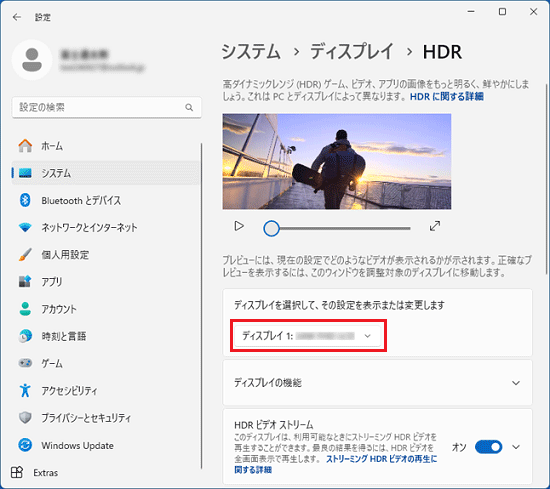Screen dimensions: 550x489
Task: Click the Windows Update icon
Action: point(25,445)
